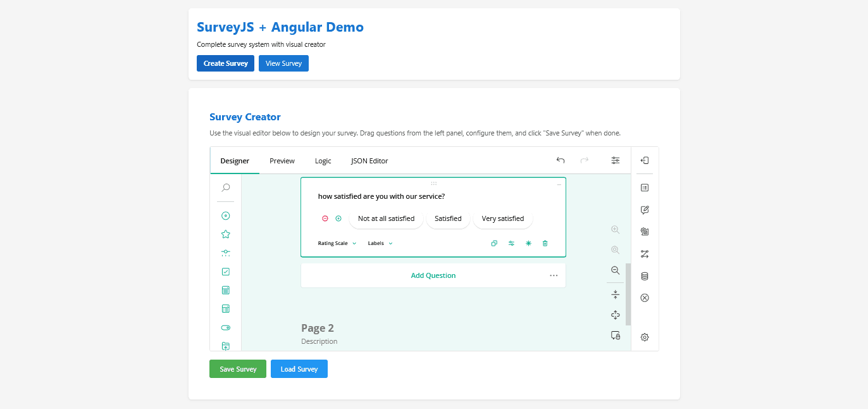Open the Rating Scale type dropdown
This screenshot has width=868, height=409.
(337, 243)
